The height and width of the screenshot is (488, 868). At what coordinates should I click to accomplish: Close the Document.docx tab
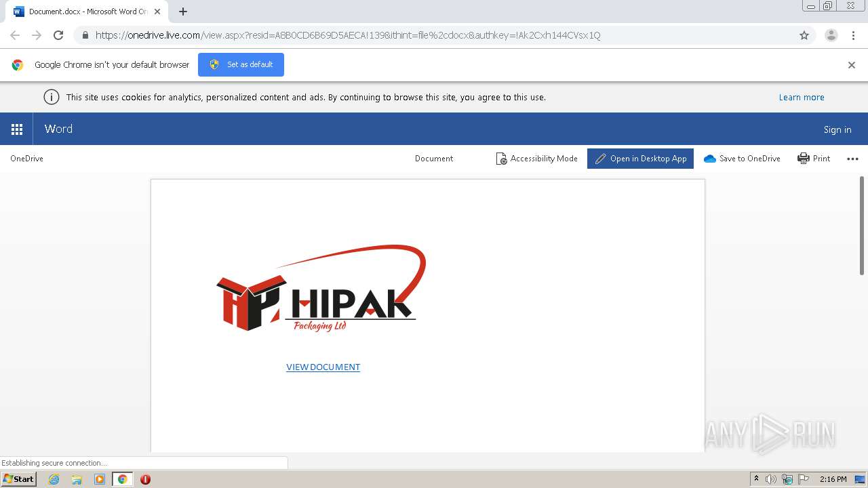pos(157,12)
